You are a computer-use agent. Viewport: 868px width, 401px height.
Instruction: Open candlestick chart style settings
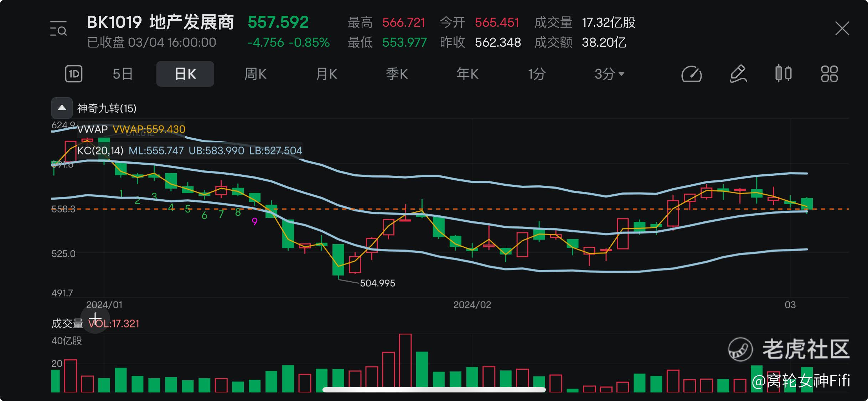tap(783, 74)
